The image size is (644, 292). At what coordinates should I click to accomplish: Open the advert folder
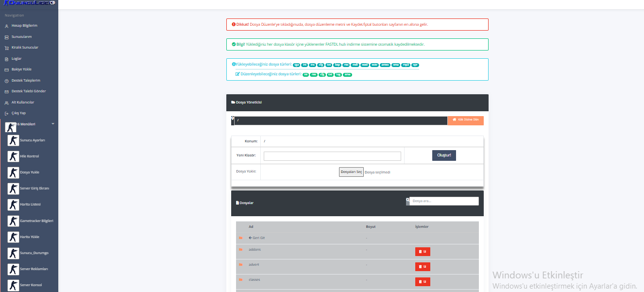coord(254,265)
